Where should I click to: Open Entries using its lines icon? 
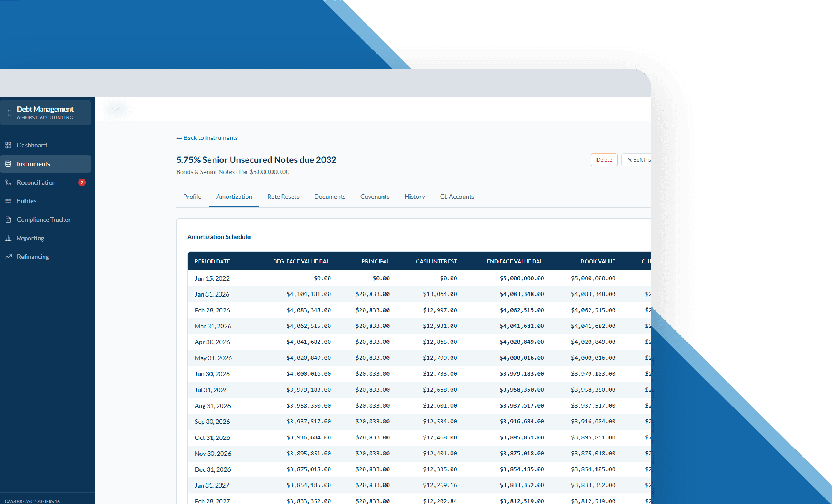coord(8,201)
